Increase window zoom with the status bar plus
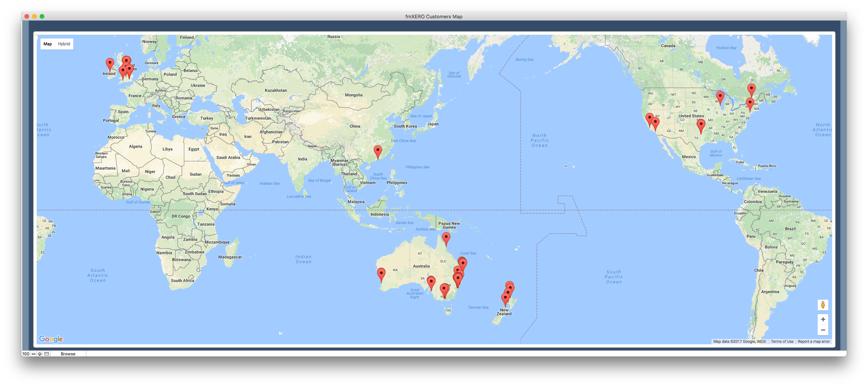 (40, 354)
